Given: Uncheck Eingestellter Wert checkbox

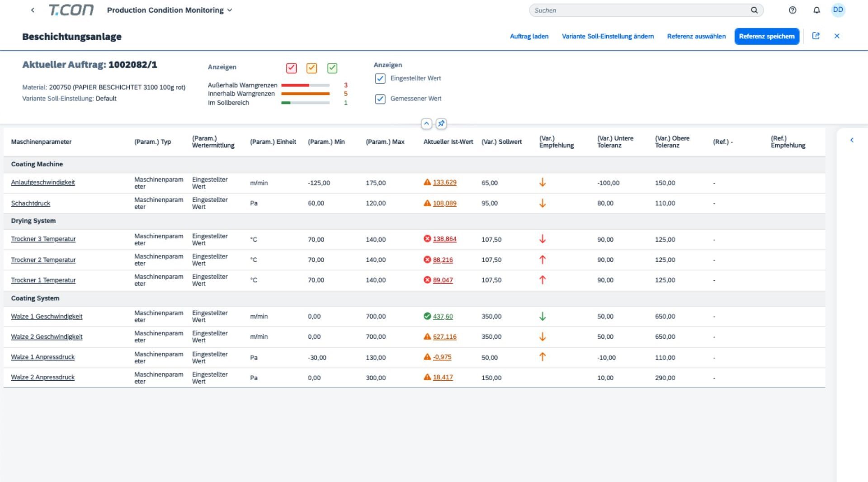Looking at the screenshot, I should 380,79.
